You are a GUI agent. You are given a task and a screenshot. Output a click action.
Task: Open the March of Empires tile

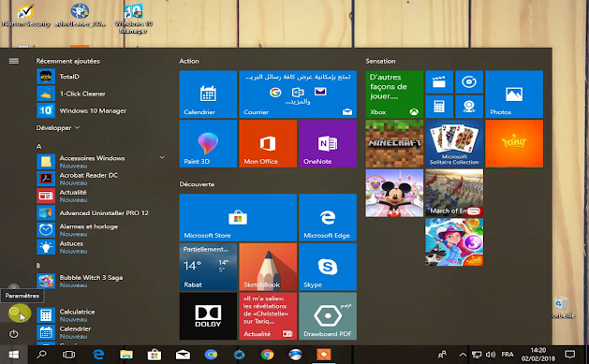tap(454, 193)
